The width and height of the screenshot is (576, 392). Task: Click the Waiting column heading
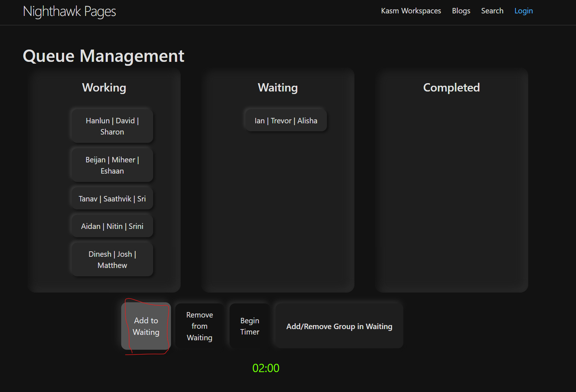(x=278, y=88)
